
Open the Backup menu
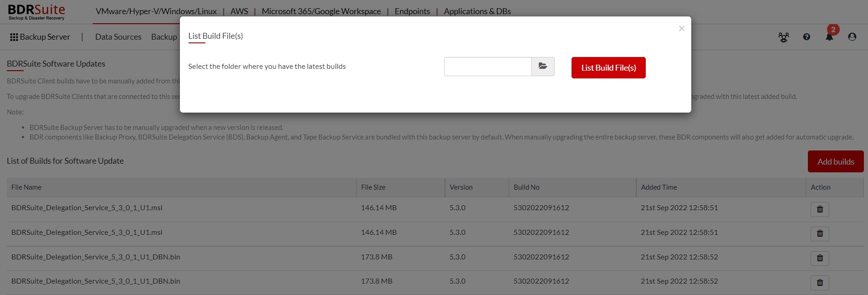(x=164, y=37)
